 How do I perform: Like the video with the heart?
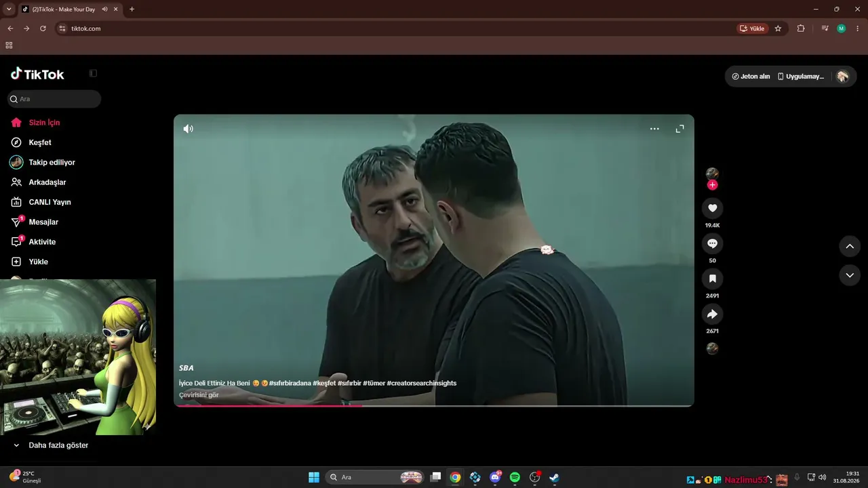(712, 208)
